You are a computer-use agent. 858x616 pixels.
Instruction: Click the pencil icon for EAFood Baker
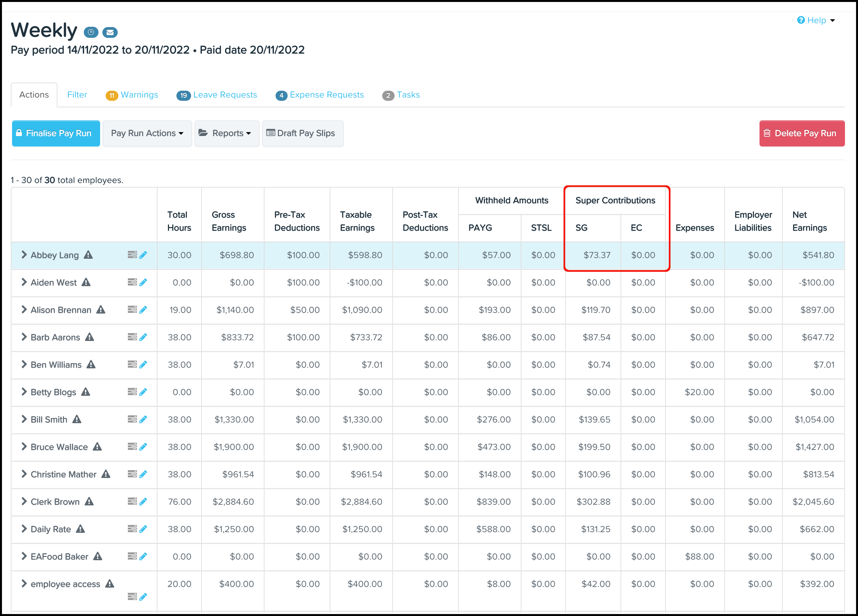click(143, 557)
